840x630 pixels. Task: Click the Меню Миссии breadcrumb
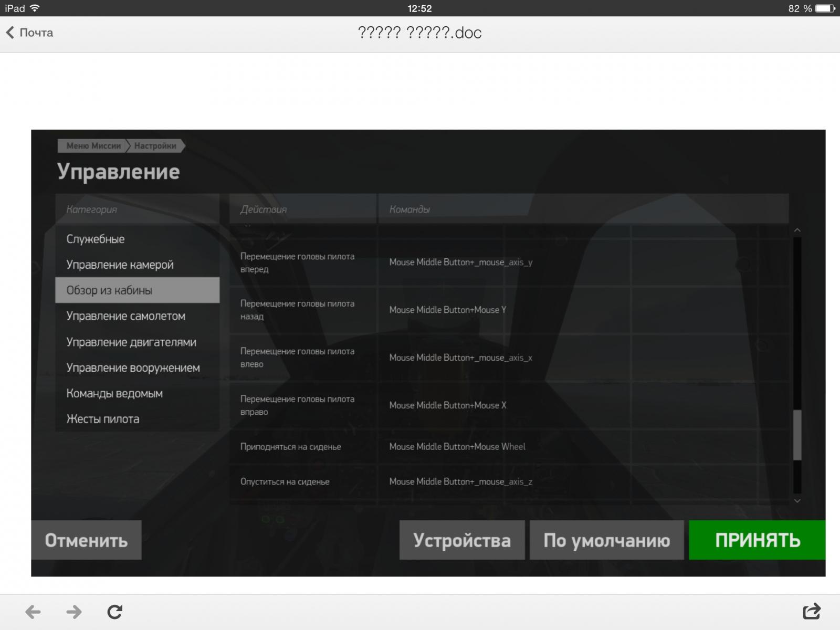tap(92, 146)
